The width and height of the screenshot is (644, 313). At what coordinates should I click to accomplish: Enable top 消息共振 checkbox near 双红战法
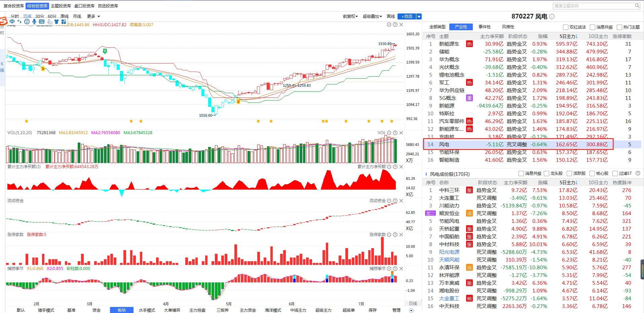[592, 27]
